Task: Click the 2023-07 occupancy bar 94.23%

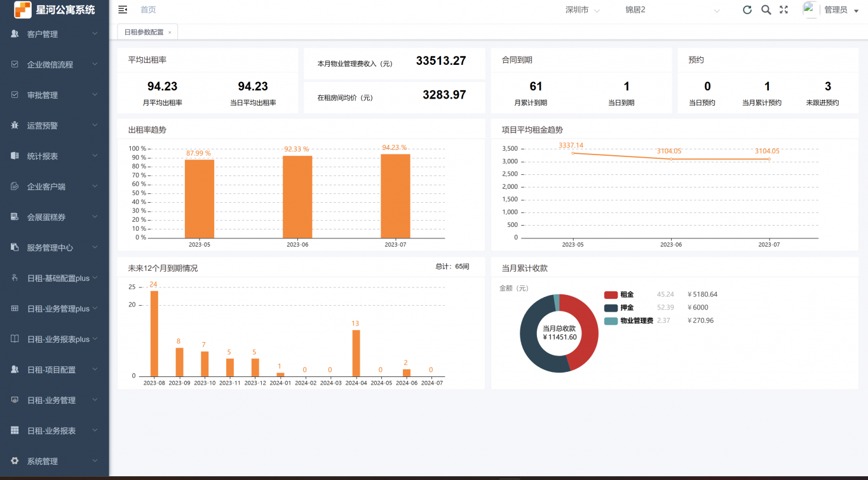Action: point(395,196)
